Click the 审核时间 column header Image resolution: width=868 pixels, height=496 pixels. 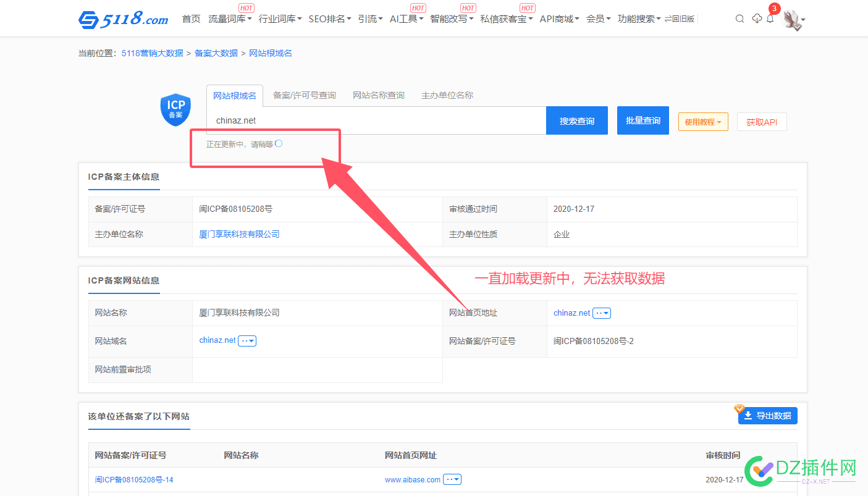coord(723,455)
